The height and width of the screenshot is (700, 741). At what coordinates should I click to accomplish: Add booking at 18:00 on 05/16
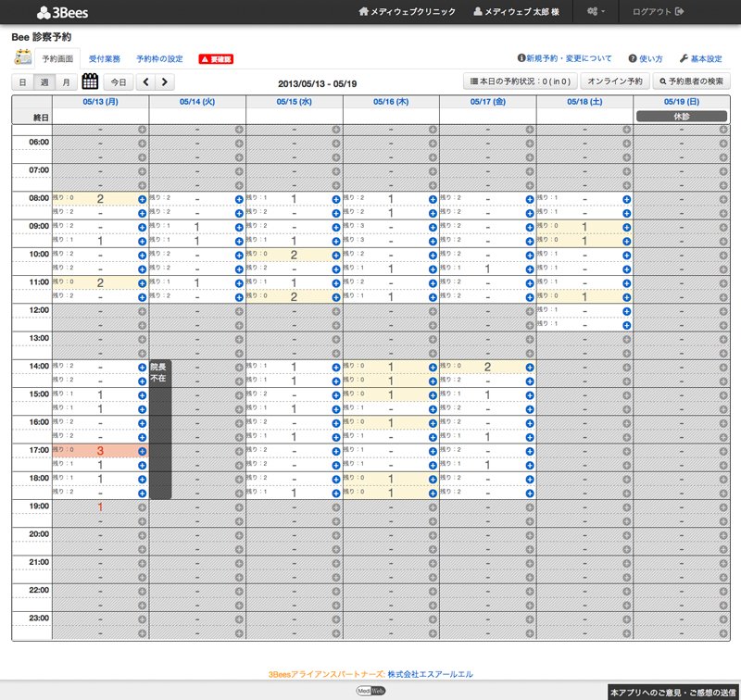pyautogui.click(x=433, y=480)
